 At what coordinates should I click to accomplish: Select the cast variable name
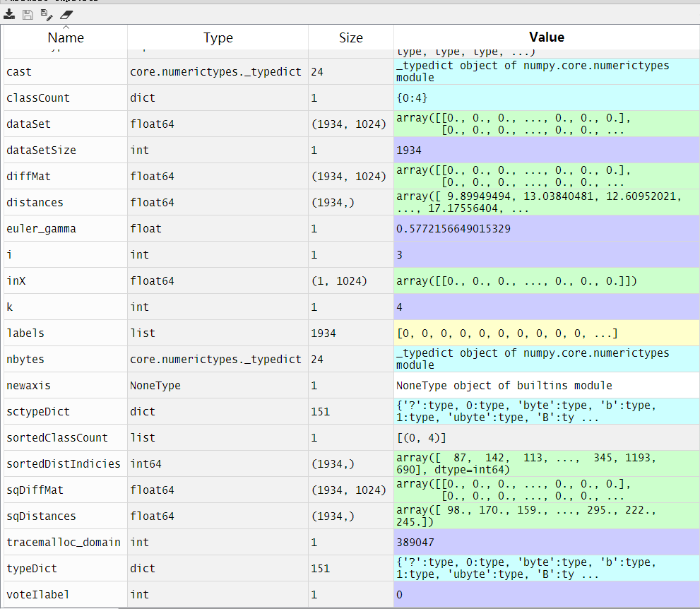(19, 72)
